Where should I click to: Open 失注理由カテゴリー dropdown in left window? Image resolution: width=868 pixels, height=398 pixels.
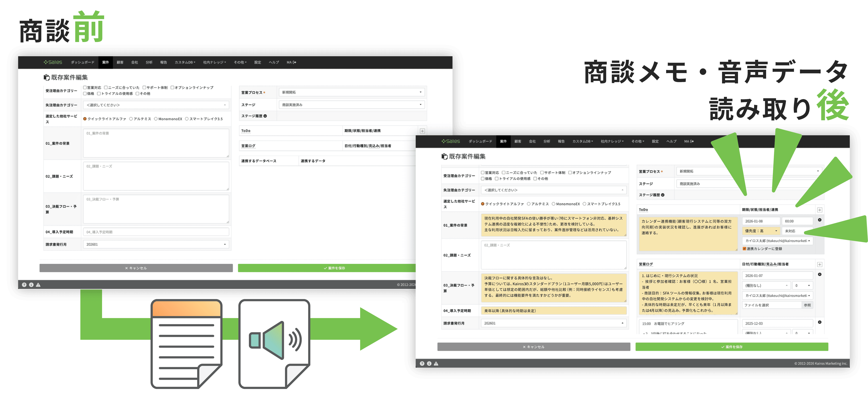[156, 105]
